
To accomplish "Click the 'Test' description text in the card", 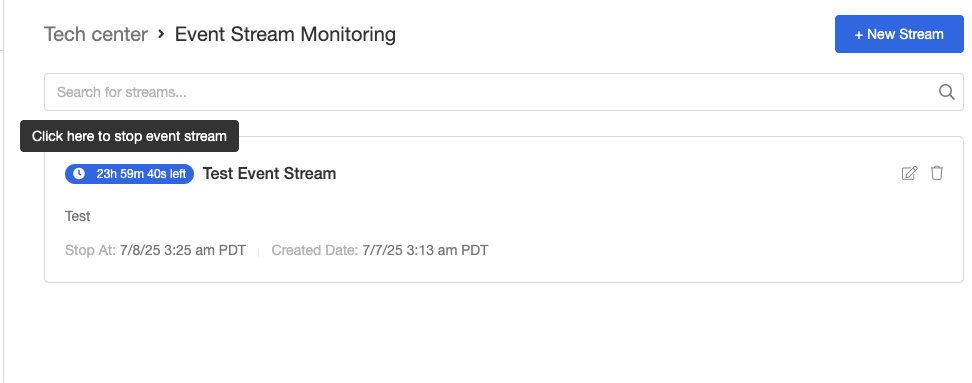I will 77,216.
